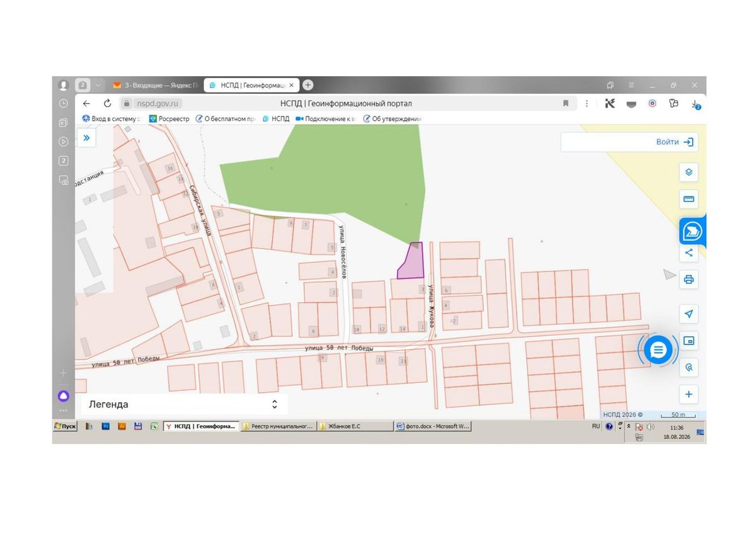756x534 pixels.
Task: Open the Kaspersky extension icon
Action: tap(610, 103)
